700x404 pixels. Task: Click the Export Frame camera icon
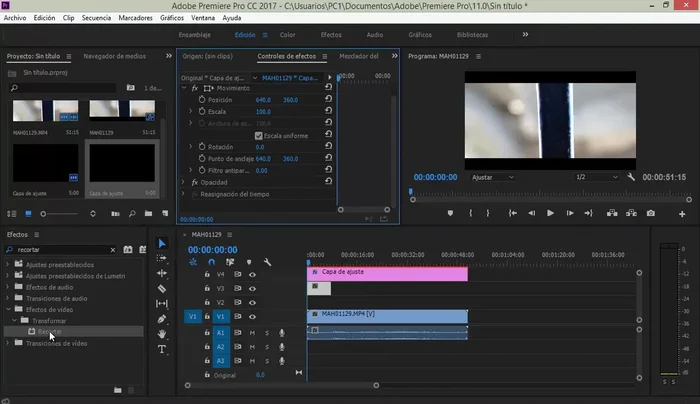651,213
